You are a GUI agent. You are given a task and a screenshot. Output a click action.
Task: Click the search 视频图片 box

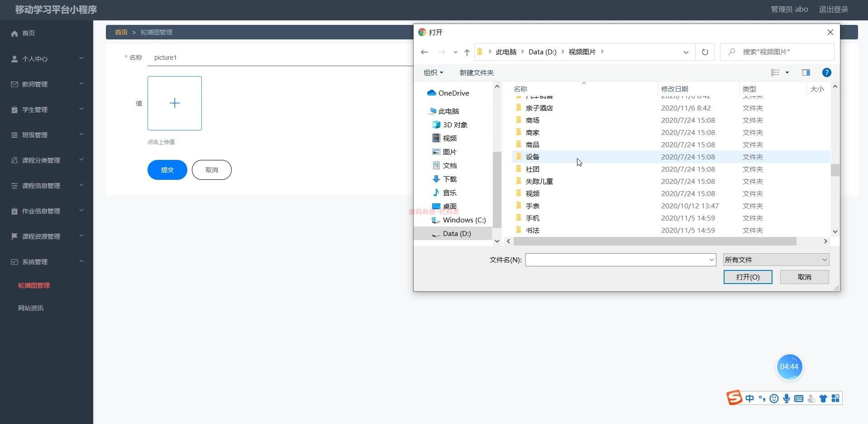777,52
